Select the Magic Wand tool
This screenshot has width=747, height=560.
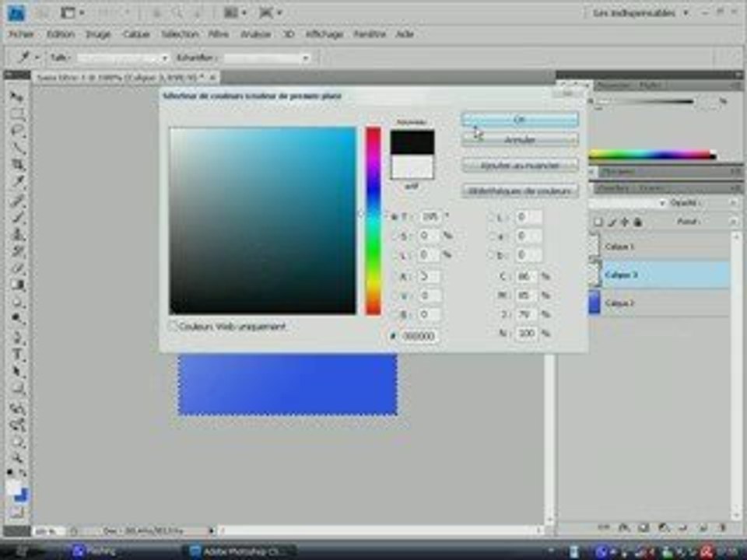(17, 148)
